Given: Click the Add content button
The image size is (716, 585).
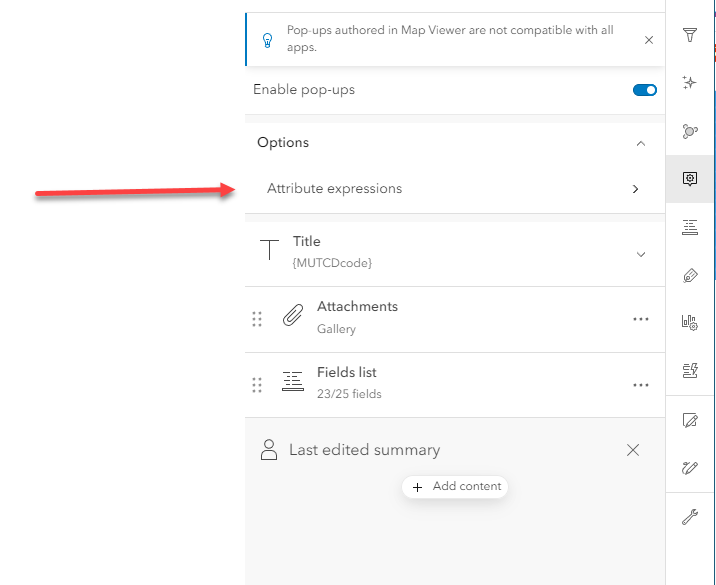Looking at the screenshot, I should click(456, 487).
